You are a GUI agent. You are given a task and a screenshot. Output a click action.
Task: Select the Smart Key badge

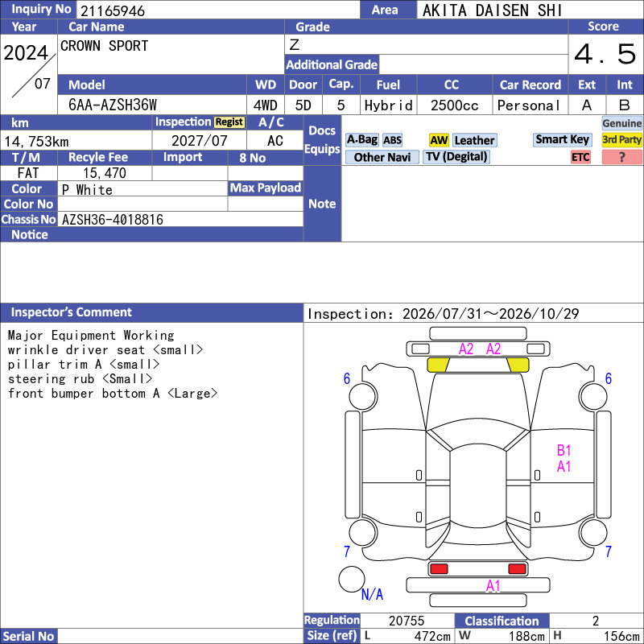562,139
